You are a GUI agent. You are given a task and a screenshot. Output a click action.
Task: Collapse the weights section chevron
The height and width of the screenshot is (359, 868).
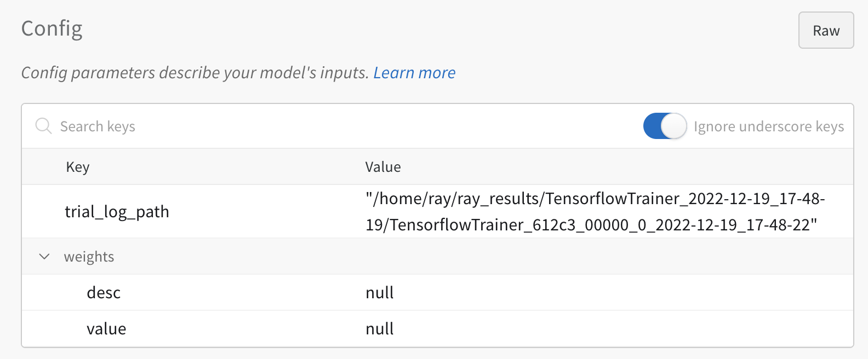pyautogui.click(x=44, y=256)
